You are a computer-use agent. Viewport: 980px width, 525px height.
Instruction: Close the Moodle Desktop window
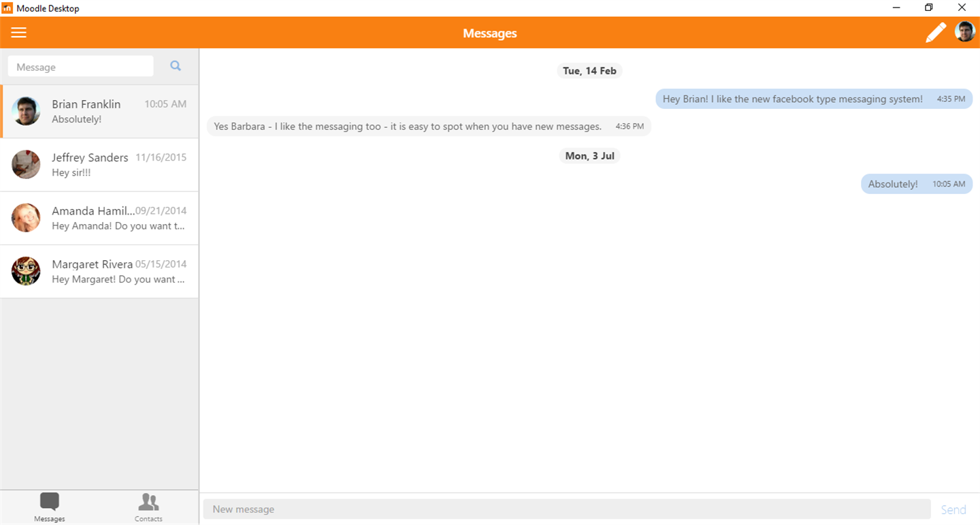tap(962, 7)
